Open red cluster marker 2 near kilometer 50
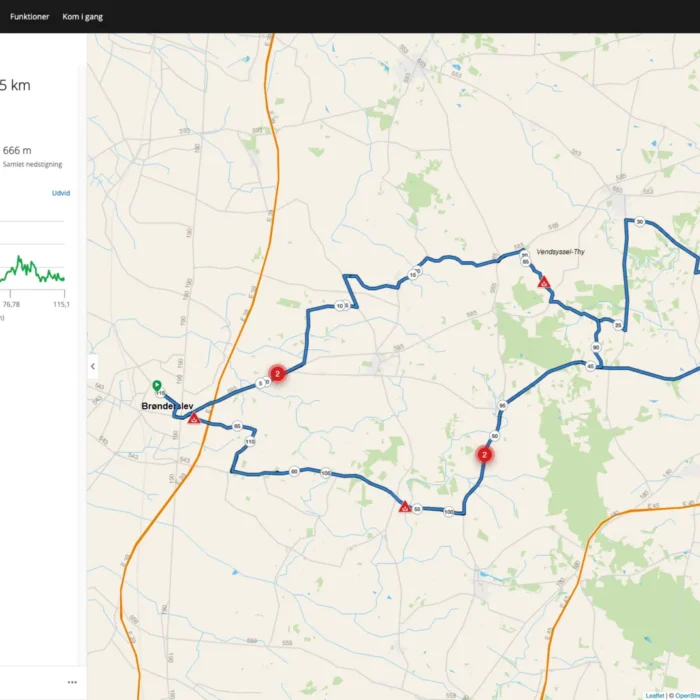This screenshot has width=700, height=700. 484,454
